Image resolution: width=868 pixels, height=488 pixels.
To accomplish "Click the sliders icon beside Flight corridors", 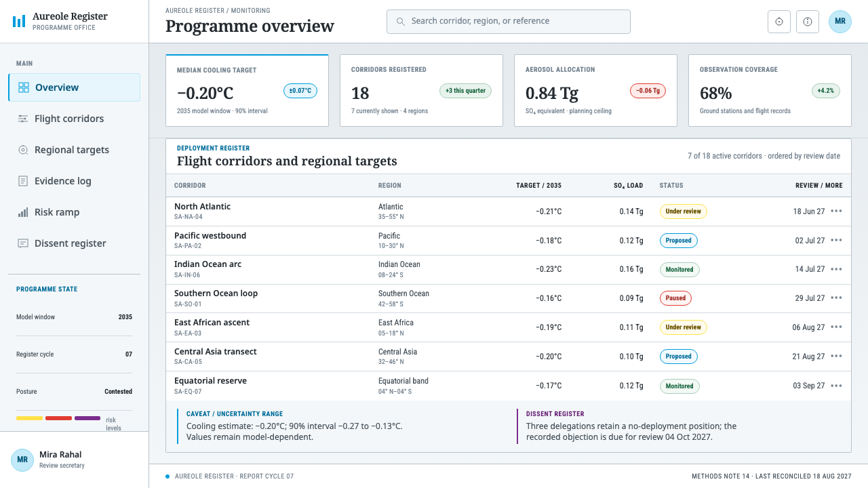I will [x=23, y=119].
